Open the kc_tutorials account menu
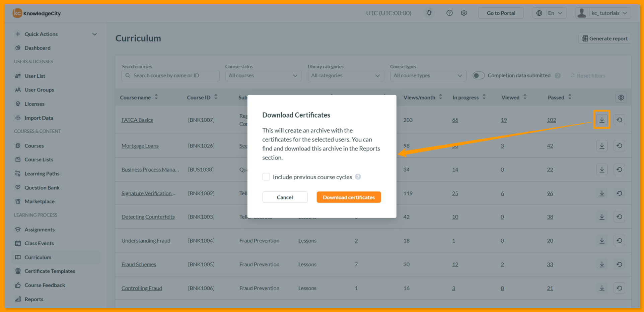This screenshot has width=644, height=312. tap(603, 13)
